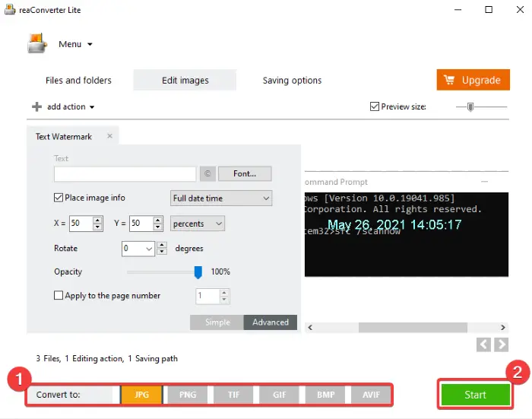
Task: Switch to Simple mode
Action: (217, 322)
